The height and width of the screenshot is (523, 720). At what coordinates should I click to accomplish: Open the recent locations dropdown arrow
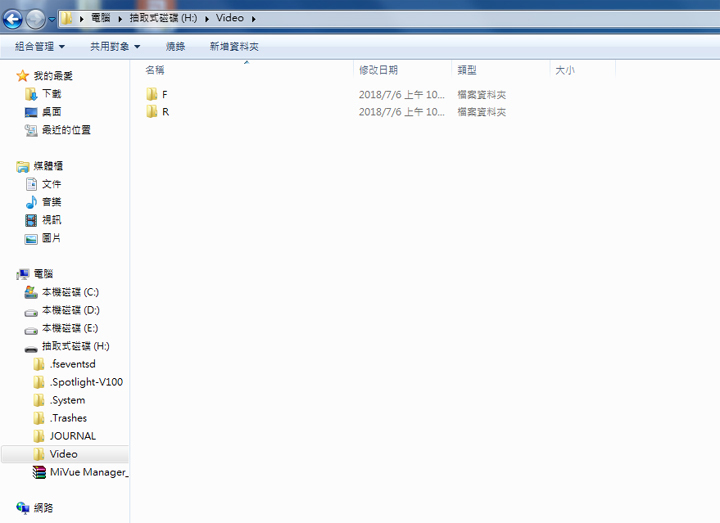[x=52, y=19]
